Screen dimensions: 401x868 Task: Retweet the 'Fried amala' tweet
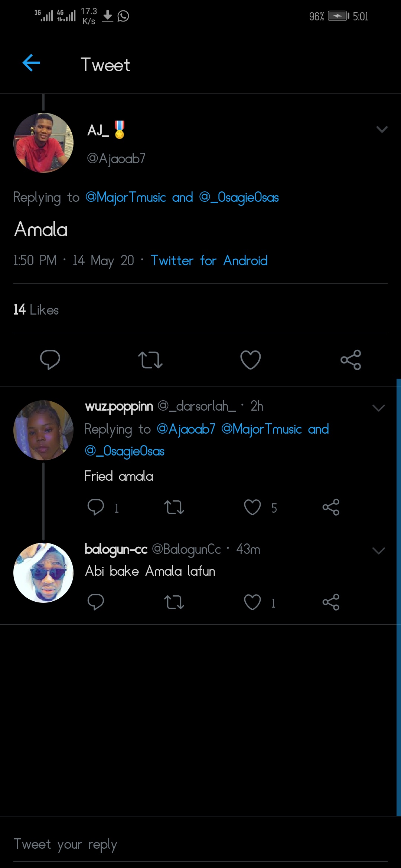tap(174, 507)
